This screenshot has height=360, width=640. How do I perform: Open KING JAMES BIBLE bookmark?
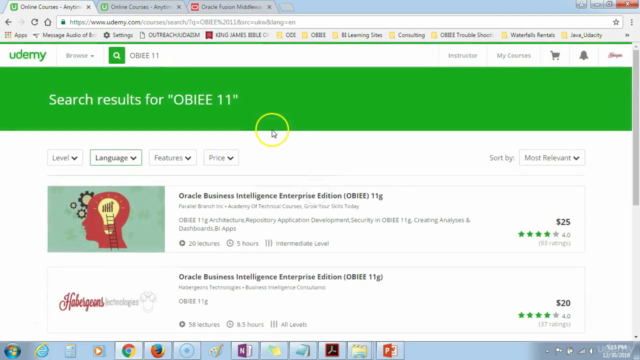pos(238,35)
